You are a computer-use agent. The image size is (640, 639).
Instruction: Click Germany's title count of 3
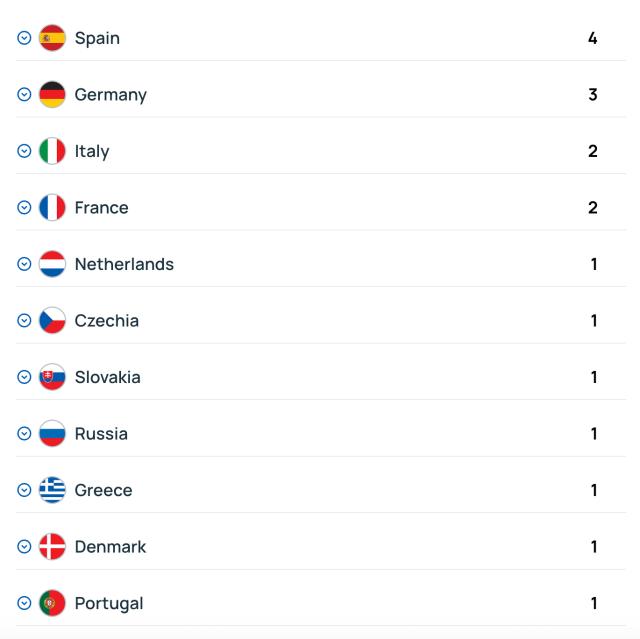(x=593, y=95)
